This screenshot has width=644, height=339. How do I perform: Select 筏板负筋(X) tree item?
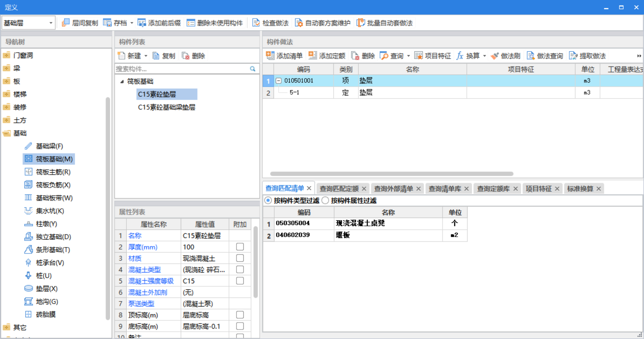click(53, 185)
